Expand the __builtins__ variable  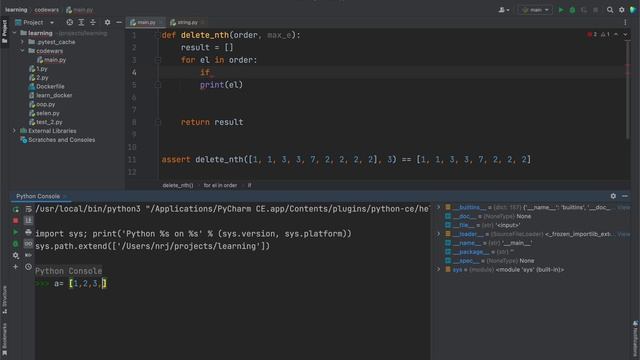[439, 207]
